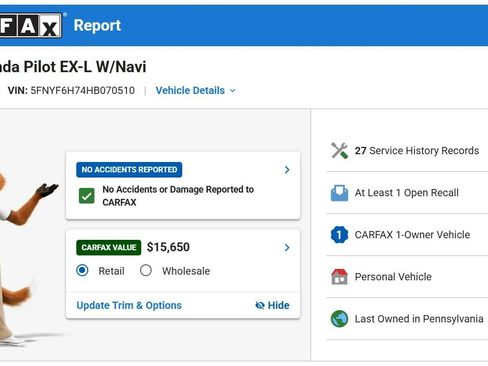Open the CARFAX Value chevron arrow
Screen dimensions: 488x366
pos(287,247)
